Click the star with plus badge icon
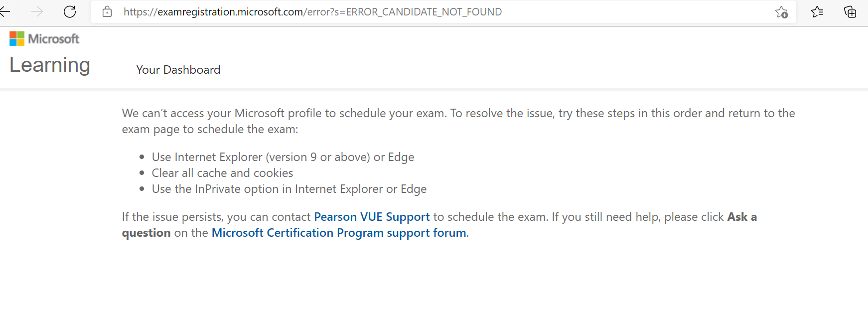Viewport: 868px width, 327px height. 782,12
